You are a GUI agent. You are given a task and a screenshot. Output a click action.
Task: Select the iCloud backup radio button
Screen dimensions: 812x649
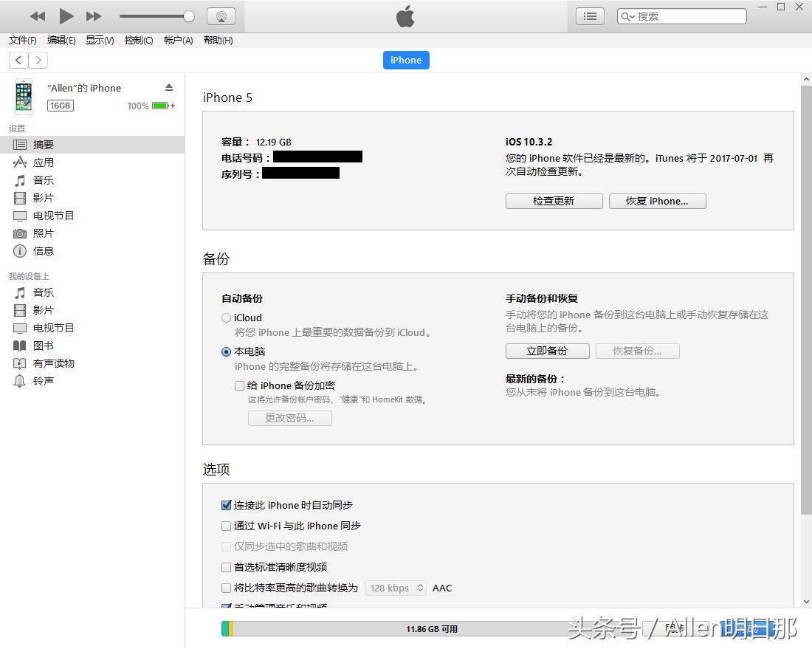pos(226,317)
